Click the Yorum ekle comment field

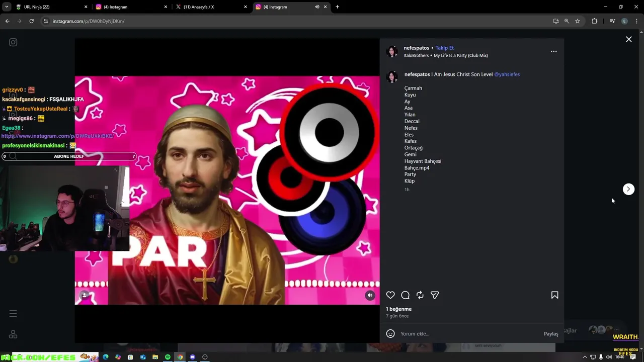pos(468,334)
